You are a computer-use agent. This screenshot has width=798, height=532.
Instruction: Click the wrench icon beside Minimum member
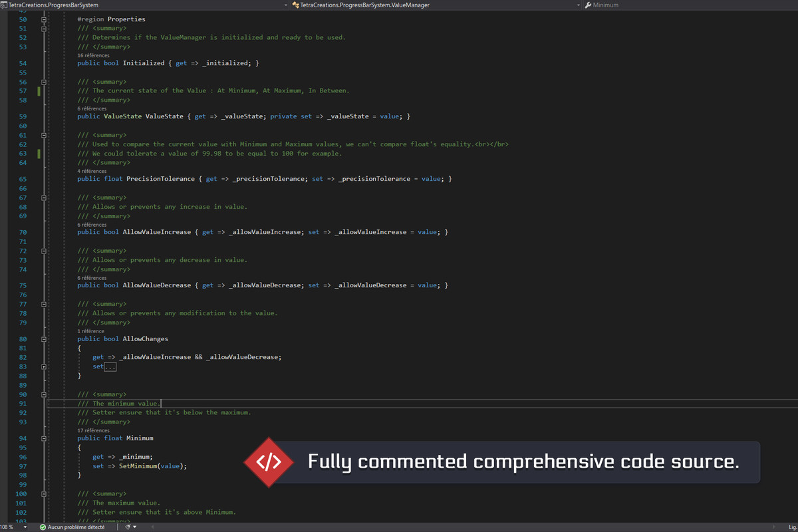(x=588, y=5)
